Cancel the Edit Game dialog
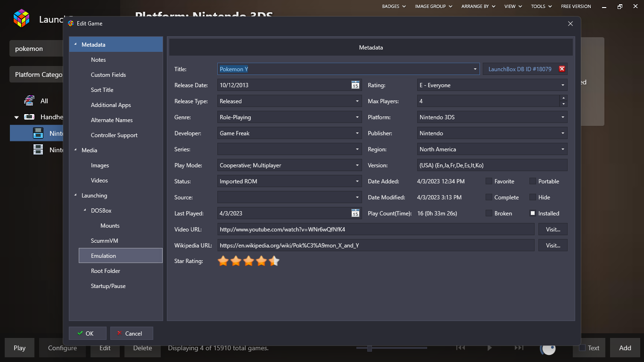This screenshot has width=644, height=362. [x=132, y=333]
